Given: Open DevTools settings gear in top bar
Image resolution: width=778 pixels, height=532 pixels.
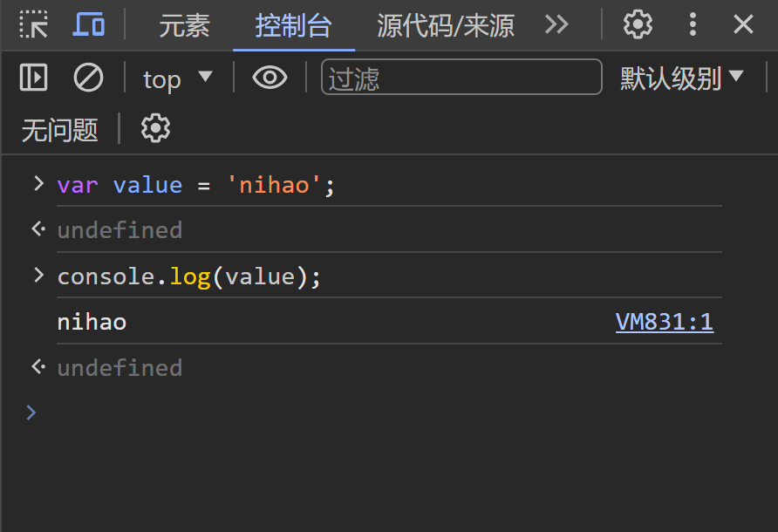Looking at the screenshot, I should [637, 25].
